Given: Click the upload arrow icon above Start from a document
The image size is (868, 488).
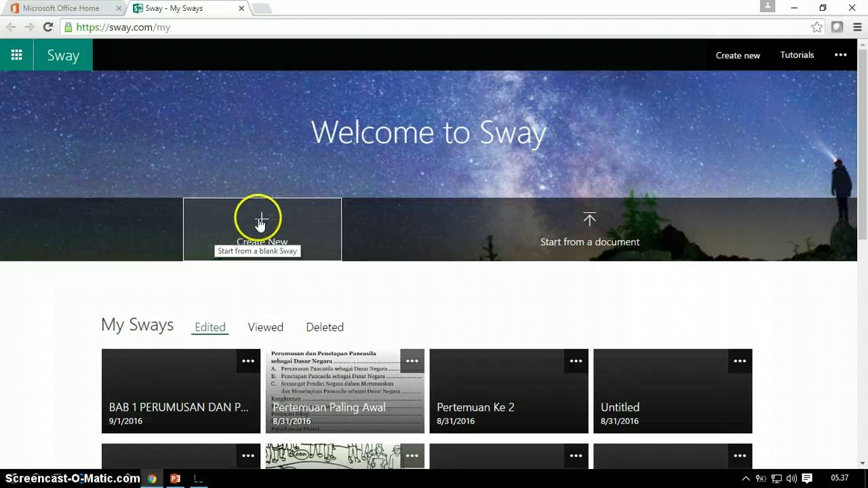Looking at the screenshot, I should click(x=589, y=219).
